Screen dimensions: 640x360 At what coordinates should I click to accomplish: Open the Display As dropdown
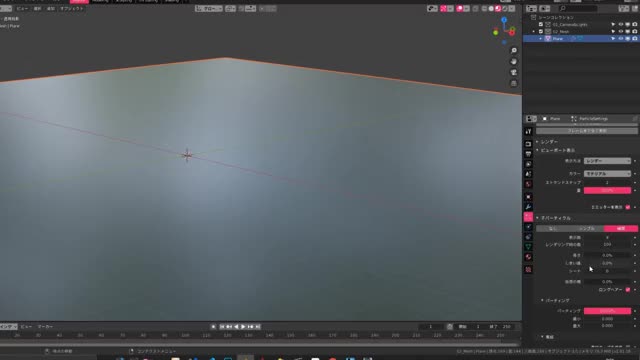pos(607,161)
